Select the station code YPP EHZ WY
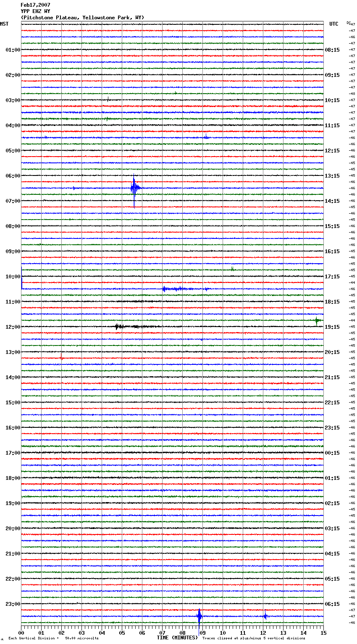This screenshot has width=357, height=644. click(x=35, y=11)
